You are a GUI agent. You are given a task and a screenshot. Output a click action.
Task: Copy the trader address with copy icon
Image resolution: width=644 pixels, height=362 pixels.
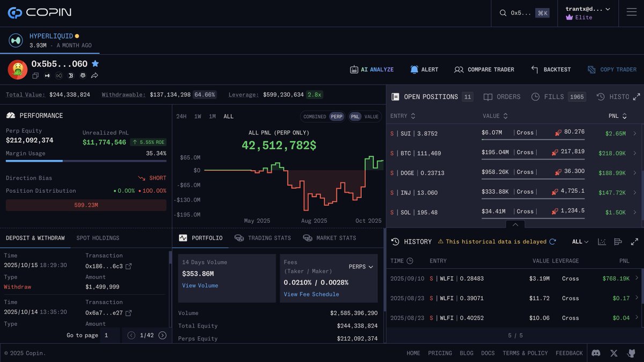[x=35, y=76]
